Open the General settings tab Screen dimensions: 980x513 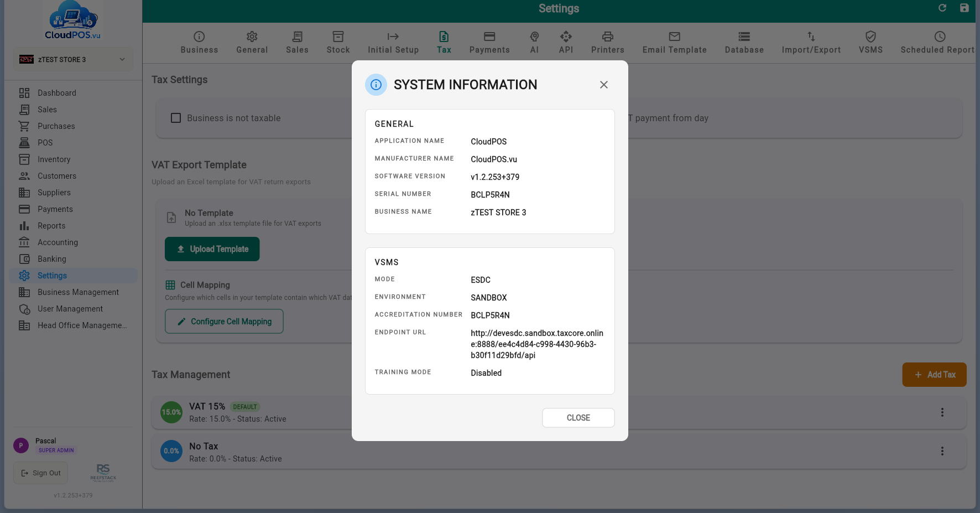coord(252,43)
